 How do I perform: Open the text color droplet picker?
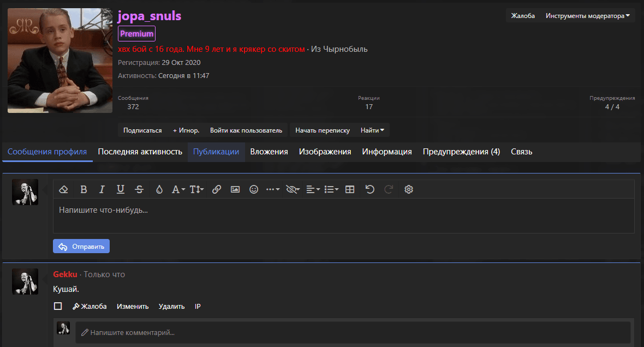tap(159, 189)
